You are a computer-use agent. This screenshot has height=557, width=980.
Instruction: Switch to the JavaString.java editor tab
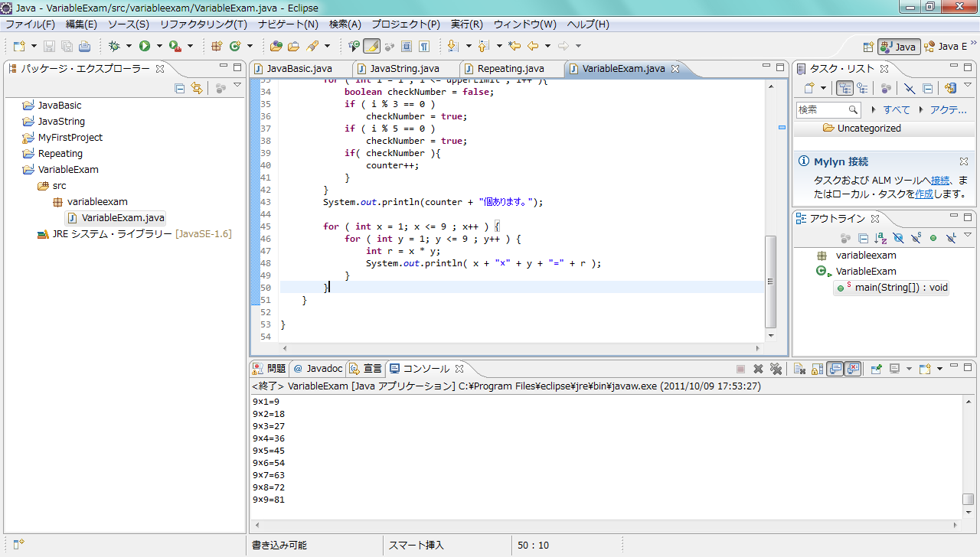pos(404,69)
